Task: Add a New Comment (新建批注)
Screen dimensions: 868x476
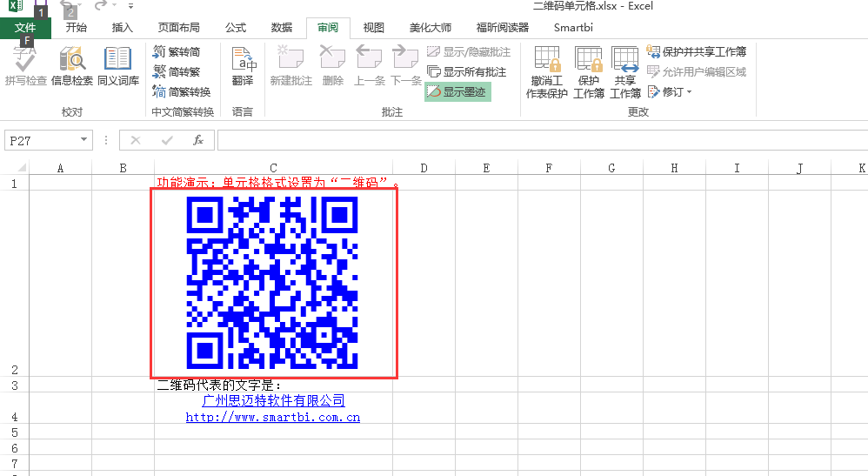Action: (291, 66)
